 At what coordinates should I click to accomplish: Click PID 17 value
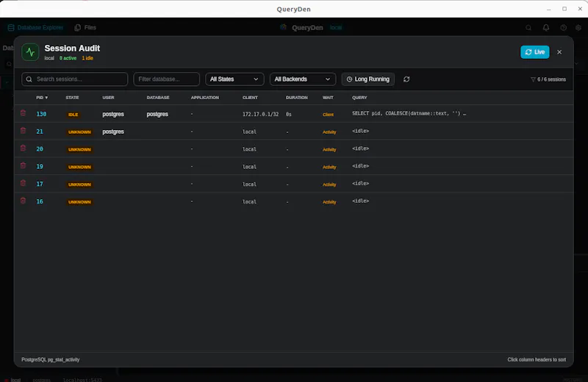pyautogui.click(x=40, y=184)
